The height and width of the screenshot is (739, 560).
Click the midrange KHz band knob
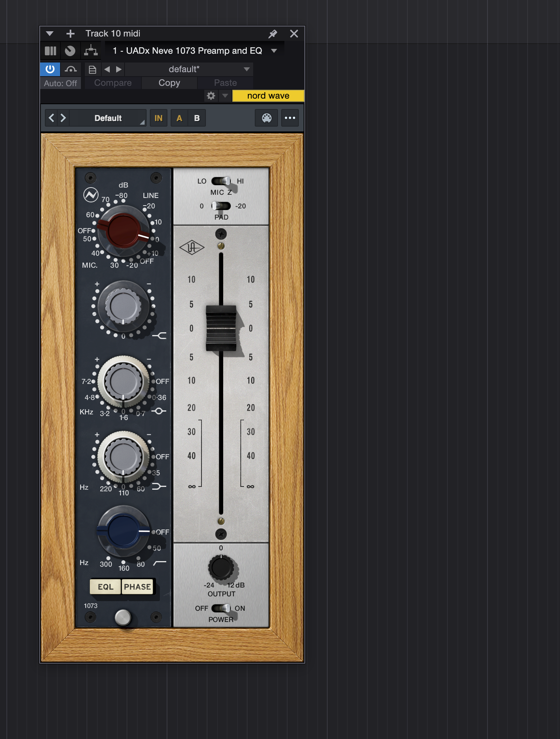123,382
